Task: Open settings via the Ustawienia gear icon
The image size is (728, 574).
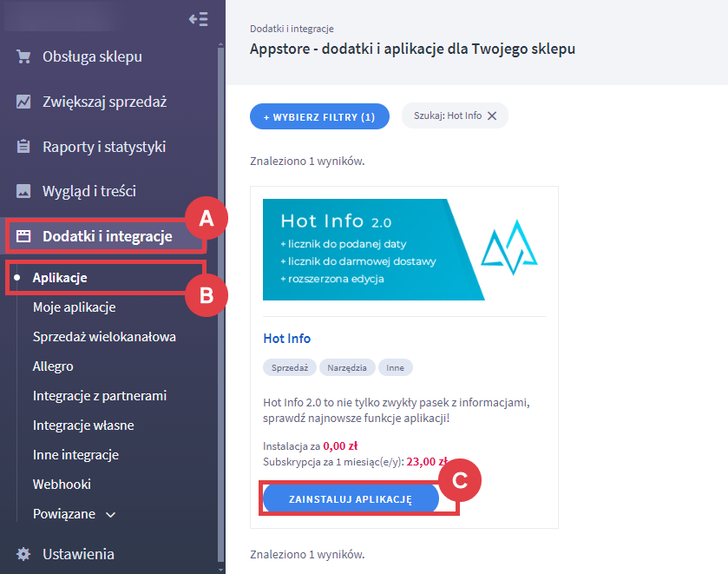Action: tap(23, 553)
